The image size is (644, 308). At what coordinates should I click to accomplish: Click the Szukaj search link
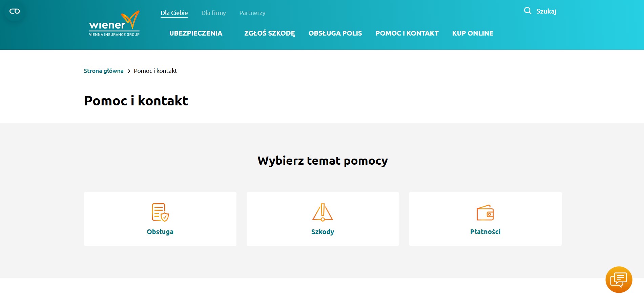[546, 11]
